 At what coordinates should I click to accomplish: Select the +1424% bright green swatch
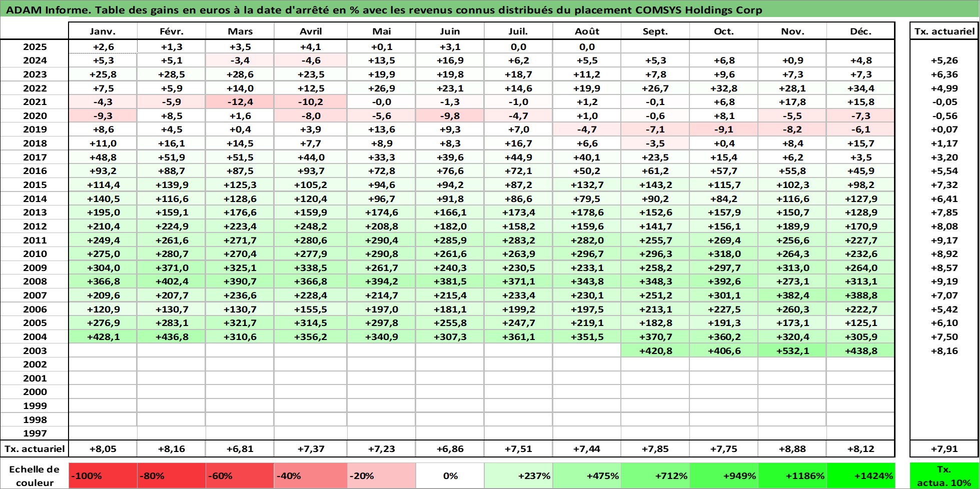point(860,476)
